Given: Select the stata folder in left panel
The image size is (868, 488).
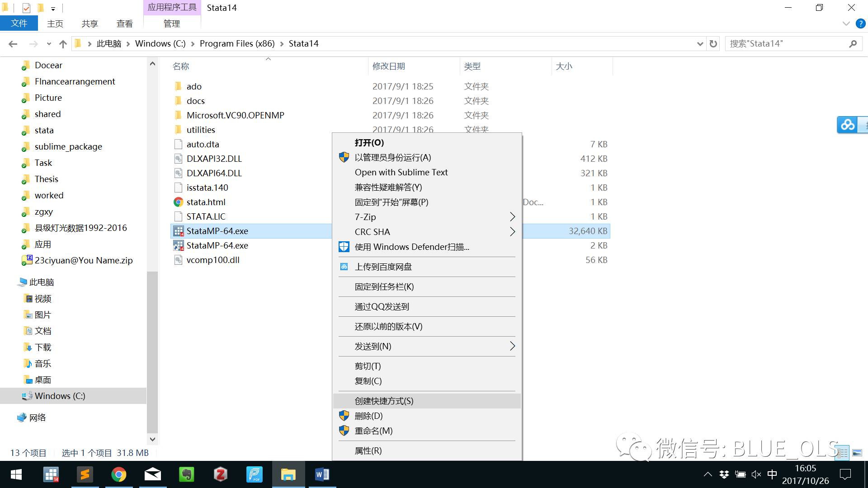Looking at the screenshot, I should coord(44,130).
